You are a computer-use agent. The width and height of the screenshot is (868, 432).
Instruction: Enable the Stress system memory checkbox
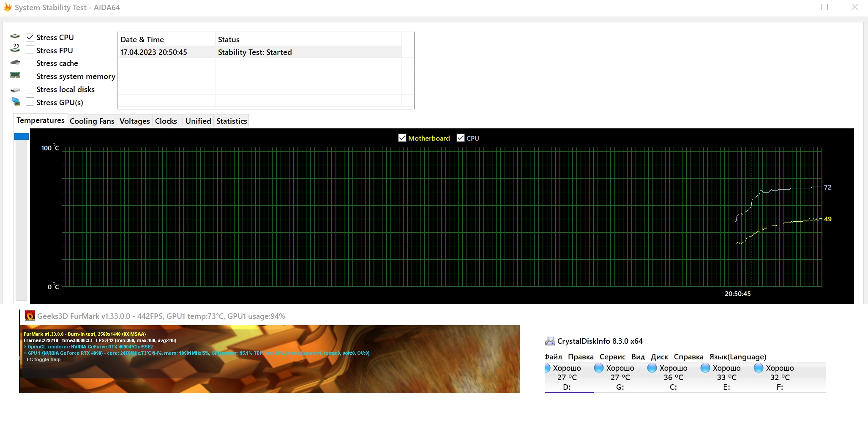click(x=30, y=76)
